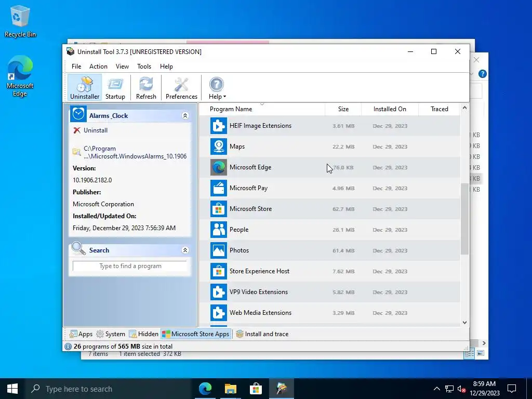Open the Help toolbar dropdown
Screen dimensions: 532x399
point(217,88)
